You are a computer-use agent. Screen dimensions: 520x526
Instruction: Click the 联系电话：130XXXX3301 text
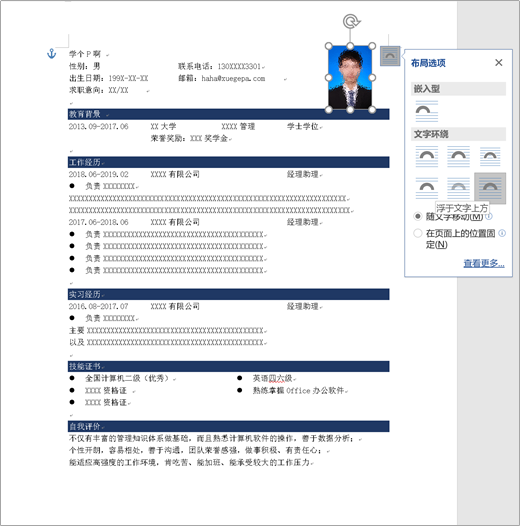coord(219,66)
